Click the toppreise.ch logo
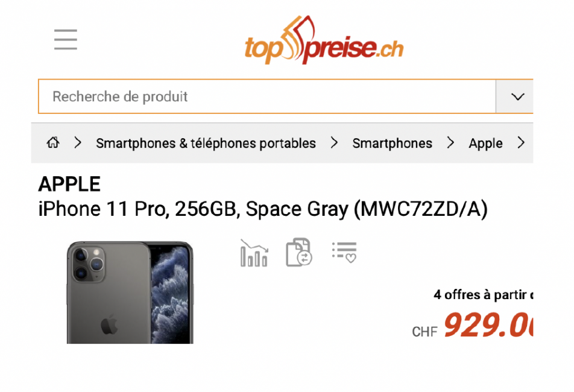Screen dimensions: 574x392 click(324, 40)
